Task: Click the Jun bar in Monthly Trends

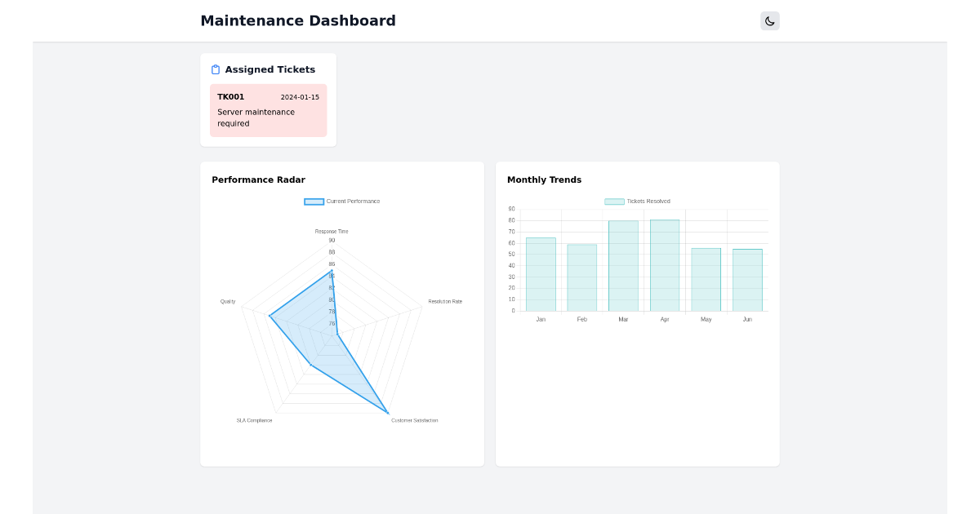Action: (x=747, y=280)
